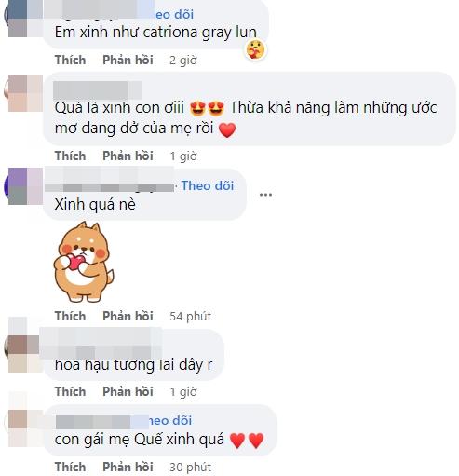Follow the author of 'con gái mẹ Quế' comment
Image resolution: width=459 pixels, height=476 pixels.
click(170, 420)
